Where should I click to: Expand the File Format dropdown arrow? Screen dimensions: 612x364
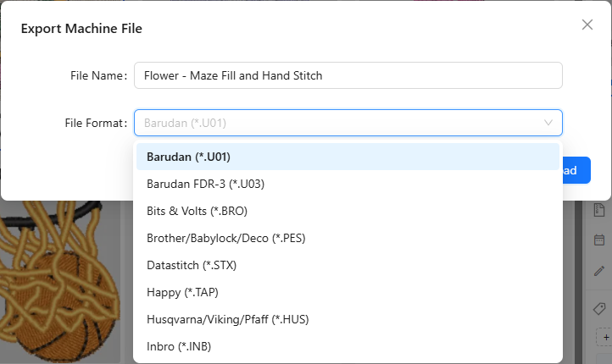click(x=548, y=123)
